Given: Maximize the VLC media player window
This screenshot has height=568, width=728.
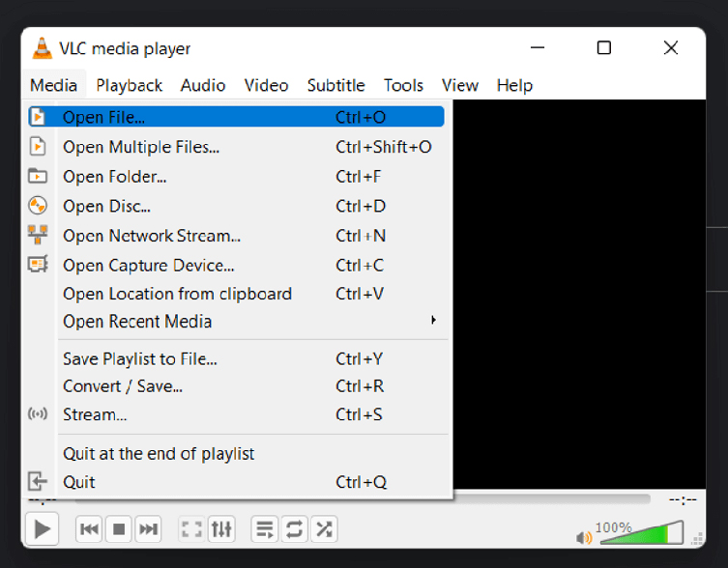Looking at the screenshot, I should coord(603,47).
